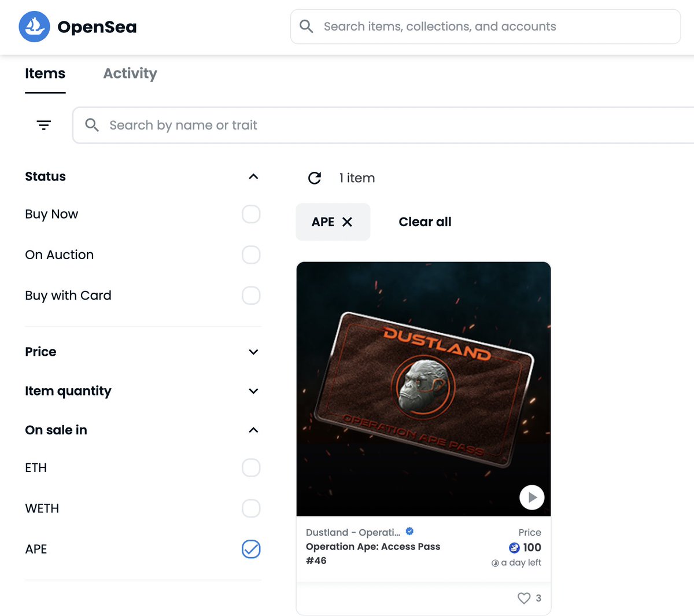Click the verified collection badge

click(409, 532)
